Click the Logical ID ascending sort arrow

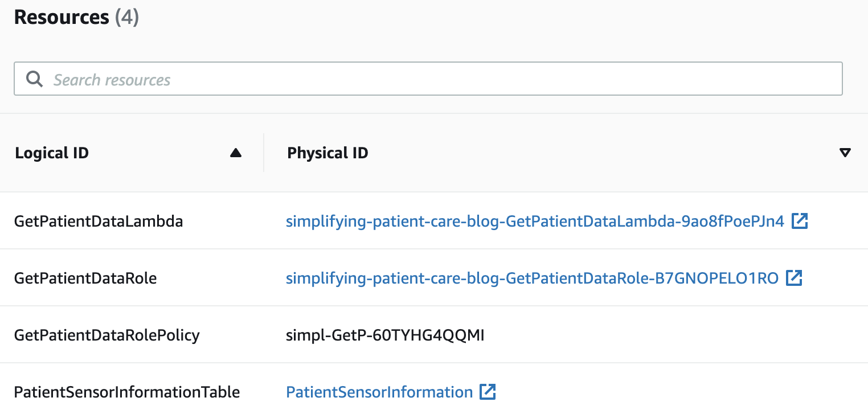(235, 153)
